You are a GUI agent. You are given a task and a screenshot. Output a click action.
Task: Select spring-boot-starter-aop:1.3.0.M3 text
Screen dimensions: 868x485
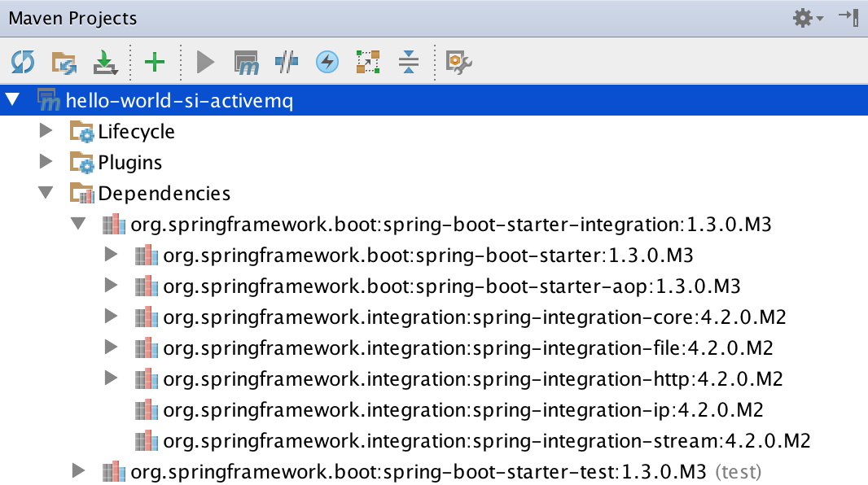coord(452,286)
